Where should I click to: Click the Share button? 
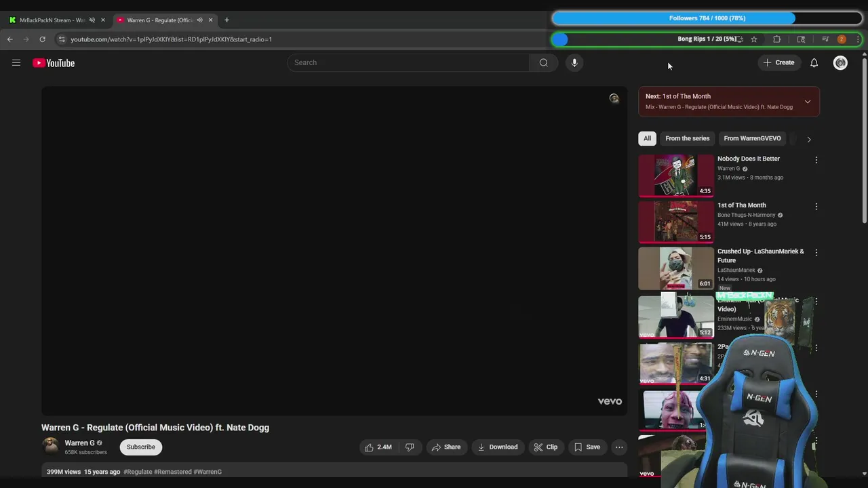pyautogui.click(x=446, y=447)
